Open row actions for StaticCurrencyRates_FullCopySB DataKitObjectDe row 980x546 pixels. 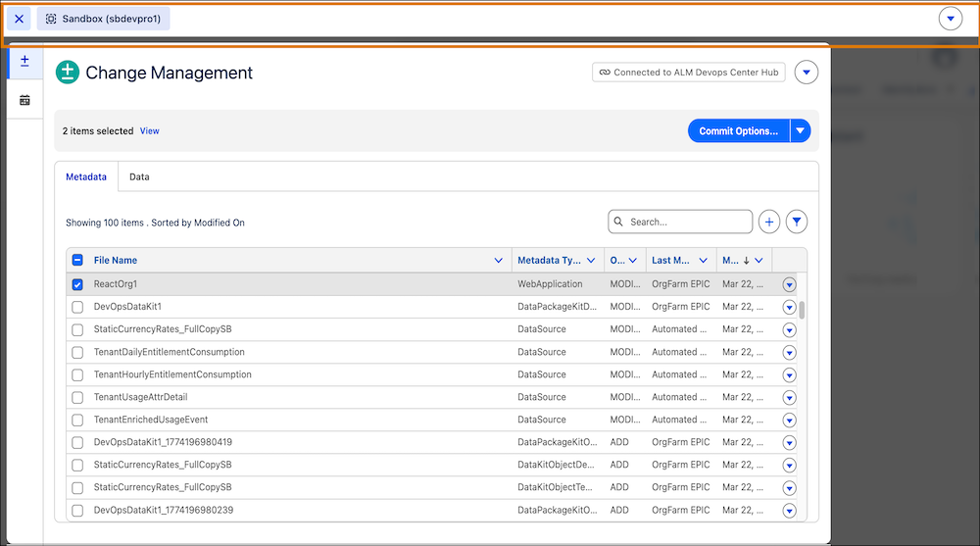(789, 466)
